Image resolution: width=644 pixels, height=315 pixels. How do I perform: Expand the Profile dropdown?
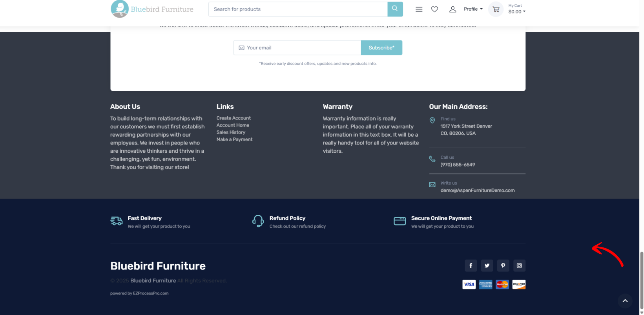pos(473,9)
